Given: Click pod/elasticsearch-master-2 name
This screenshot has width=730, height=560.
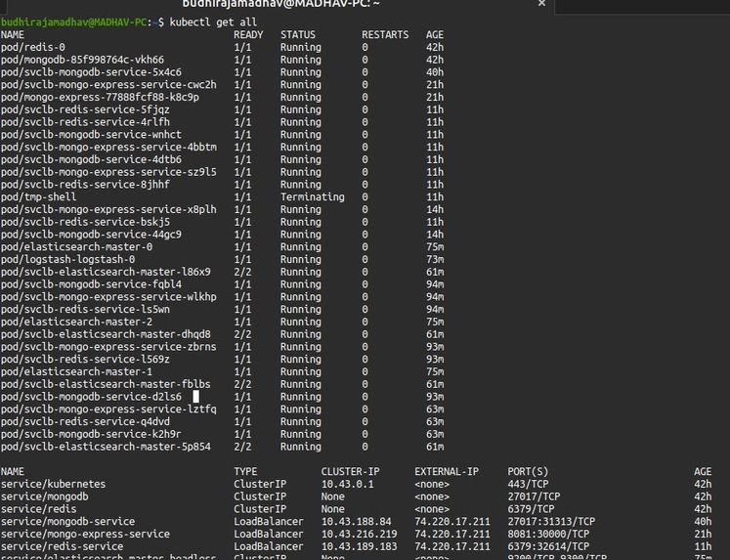Looking at the screenshot, I should pos(77,323).
